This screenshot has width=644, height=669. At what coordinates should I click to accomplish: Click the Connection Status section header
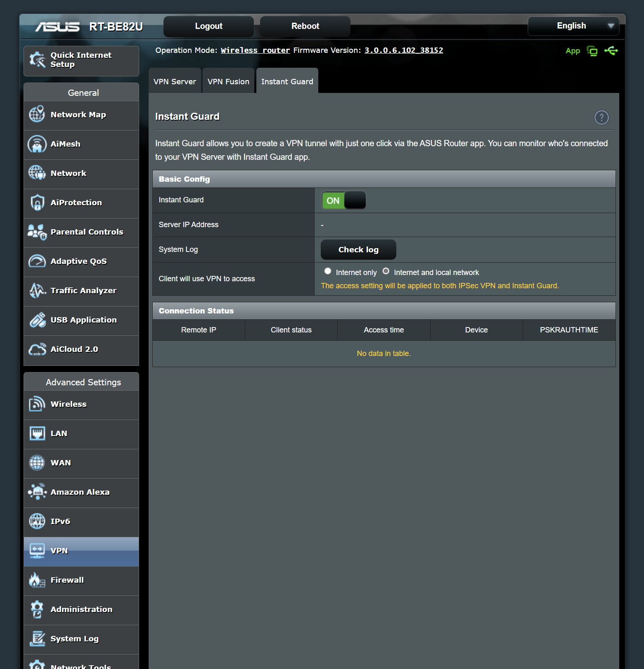(x=384, y=311)
